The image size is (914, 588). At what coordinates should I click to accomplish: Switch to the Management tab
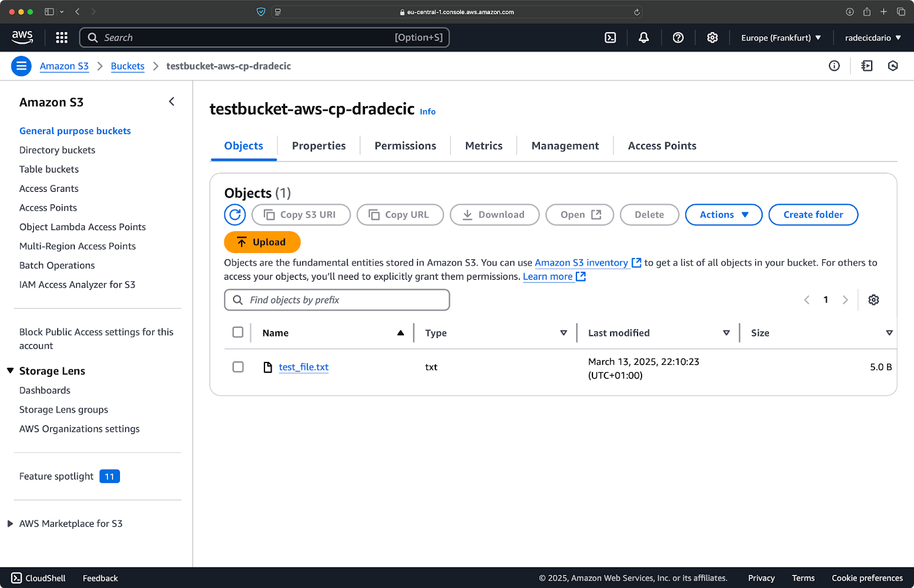click(565, 146)
